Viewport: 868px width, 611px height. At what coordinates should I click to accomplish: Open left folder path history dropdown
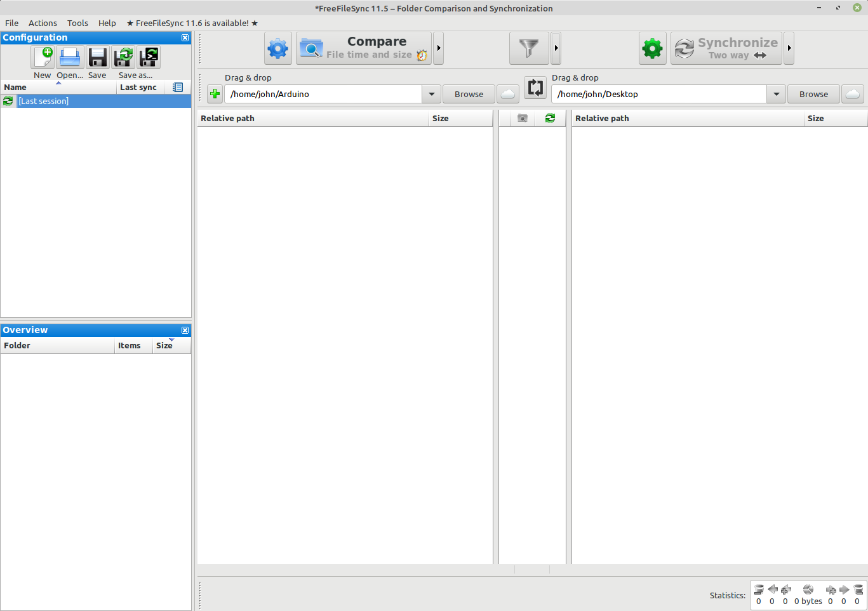(x=431, y=94)
